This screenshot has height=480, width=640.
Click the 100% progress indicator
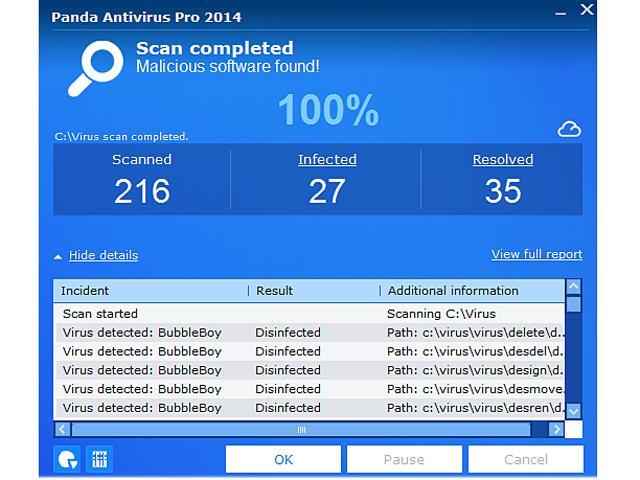tap(329, 110)
